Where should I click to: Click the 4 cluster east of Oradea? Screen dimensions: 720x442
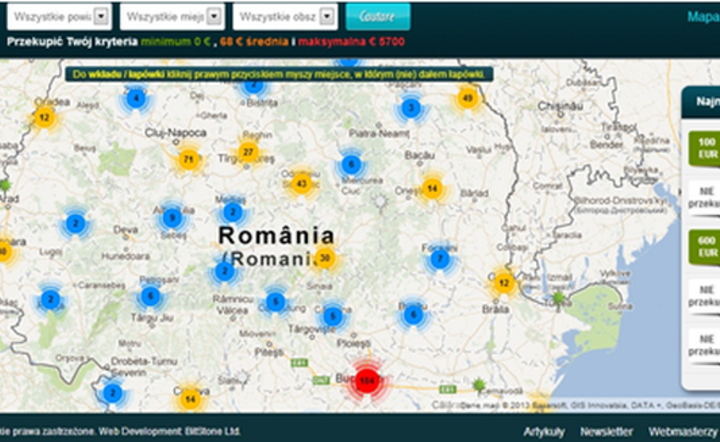135,98
